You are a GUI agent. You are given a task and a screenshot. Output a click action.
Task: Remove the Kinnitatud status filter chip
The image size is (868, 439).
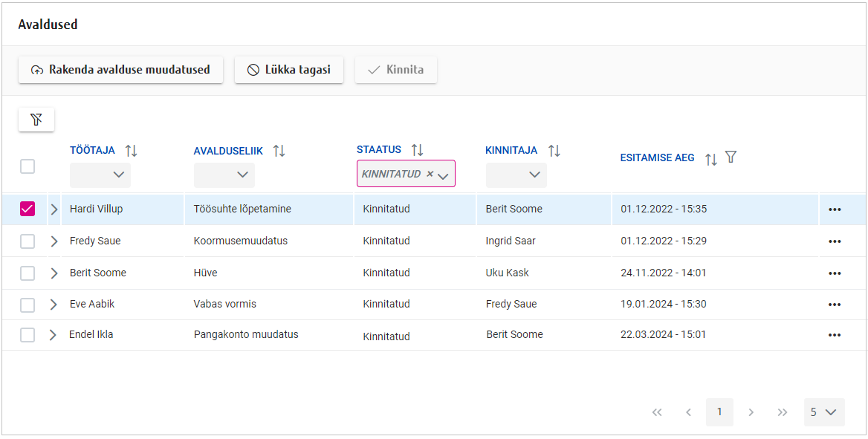click(430, 175)
